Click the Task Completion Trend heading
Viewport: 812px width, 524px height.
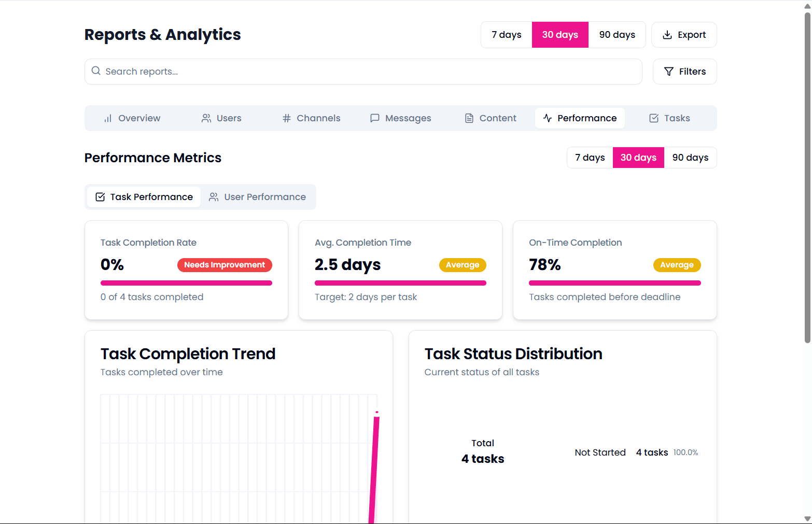click(188, 354)
